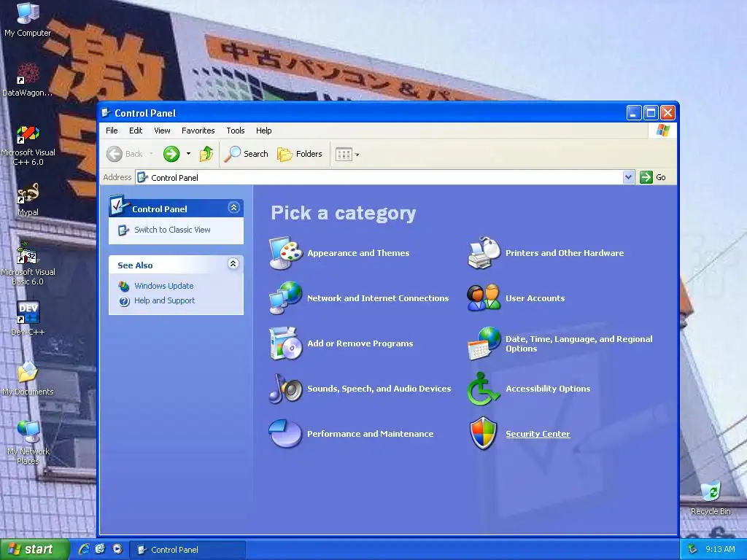747x560 pixels.
Task: Click the User Accounts text link
Action: (x=535, y=298)
